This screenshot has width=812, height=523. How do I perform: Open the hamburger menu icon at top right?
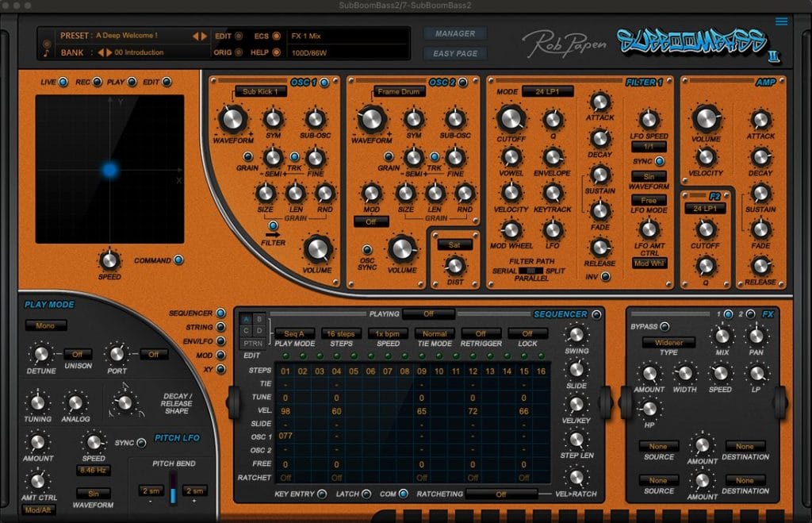[x=781, y=21]
